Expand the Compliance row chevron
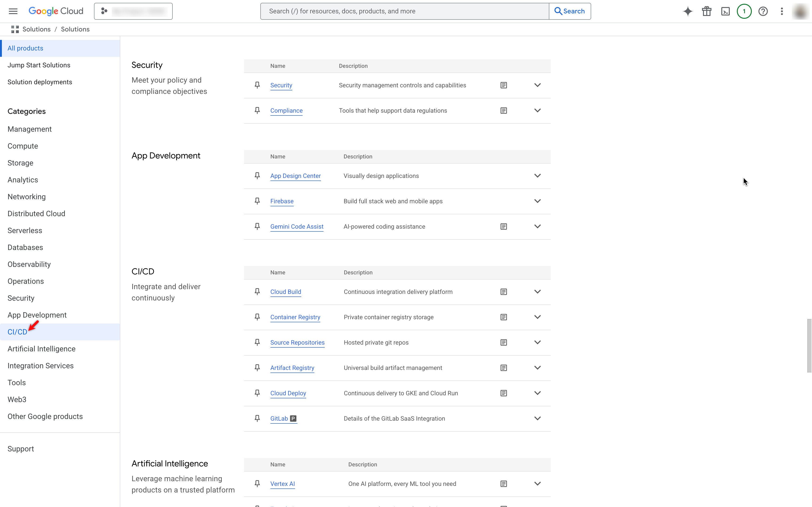Screen dimensions: 812x507 click(x=537, y=111)
